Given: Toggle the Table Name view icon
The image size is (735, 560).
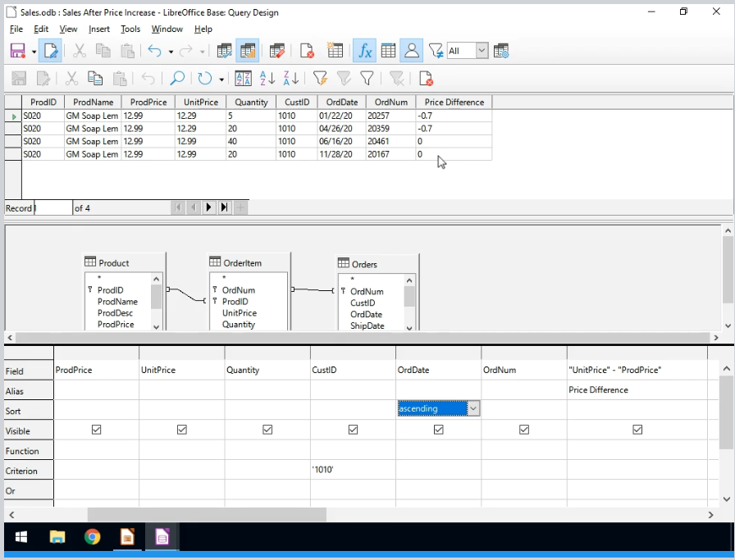Looking at the screenshot, I should [x=388, y=51].
